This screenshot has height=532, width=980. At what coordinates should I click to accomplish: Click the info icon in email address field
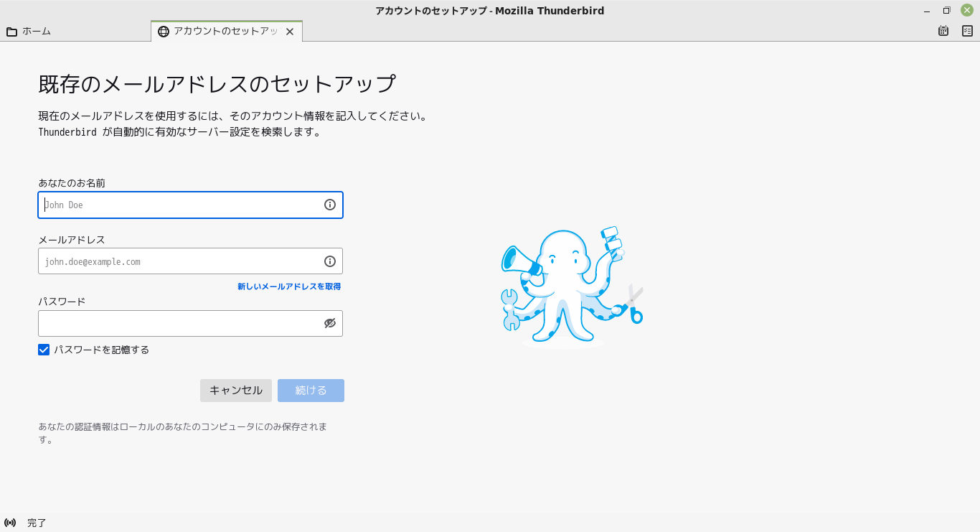click(x=330, y=261)
